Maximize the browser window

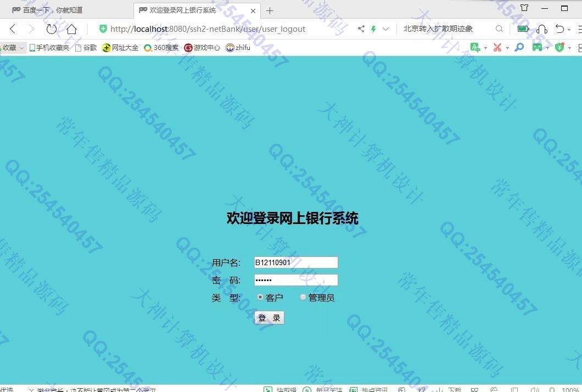click(564, 8)
